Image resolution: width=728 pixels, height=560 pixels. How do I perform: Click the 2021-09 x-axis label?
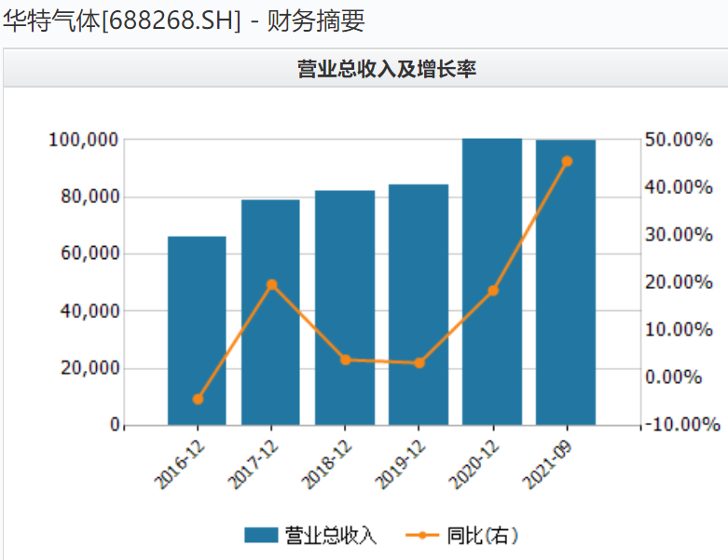(548, 464)
